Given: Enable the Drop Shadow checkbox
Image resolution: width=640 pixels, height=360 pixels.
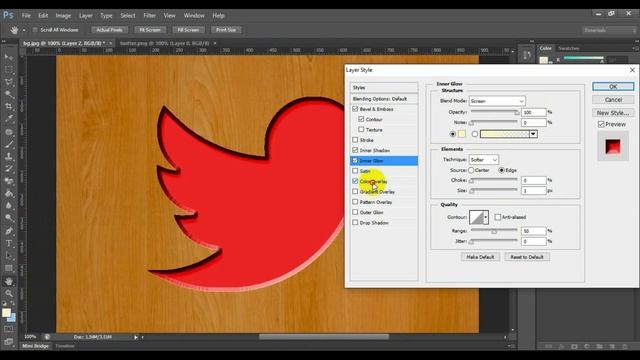Looking at the screenshot, I should click(x=355, y=223).
